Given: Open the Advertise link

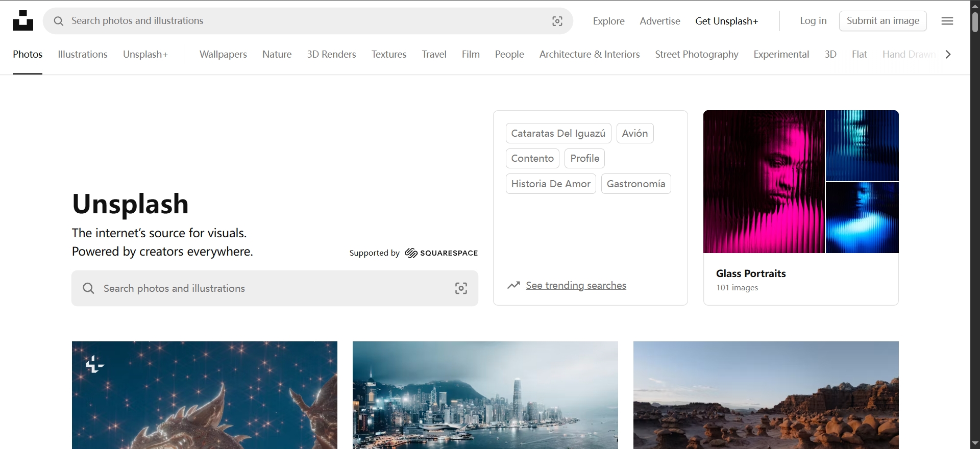Looking at the screenshot, I should (x=660, y=21).
